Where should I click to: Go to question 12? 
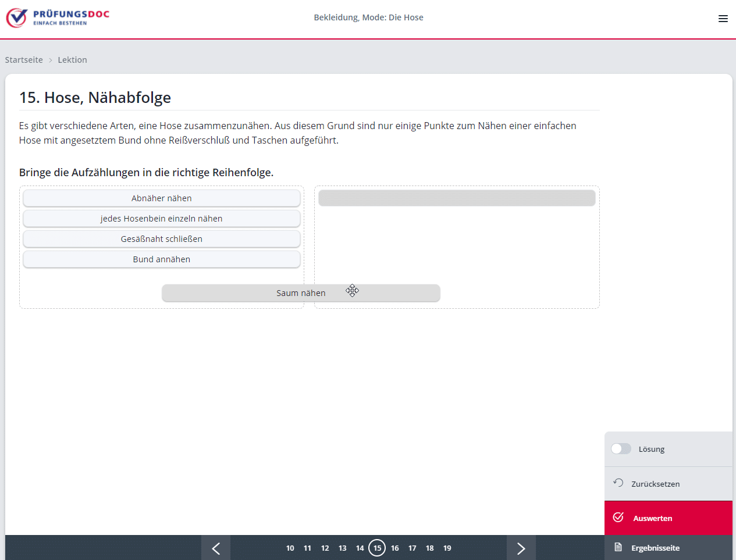tap(325, 548)
